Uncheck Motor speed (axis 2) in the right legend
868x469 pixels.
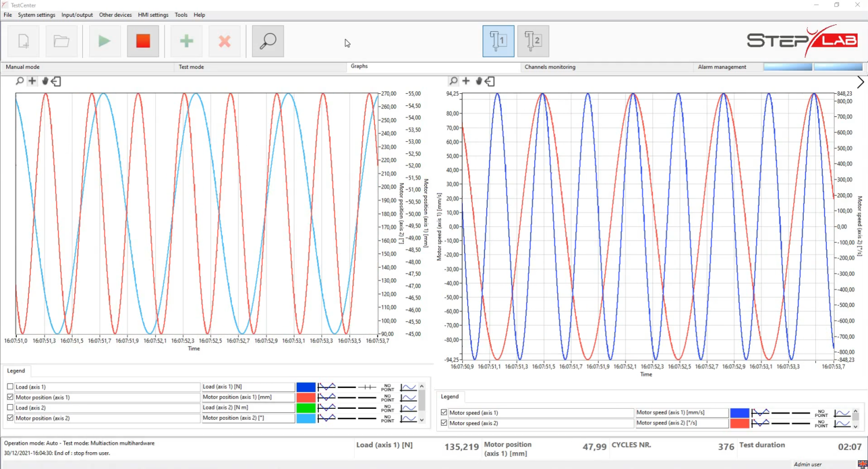[x=444, y=423]
